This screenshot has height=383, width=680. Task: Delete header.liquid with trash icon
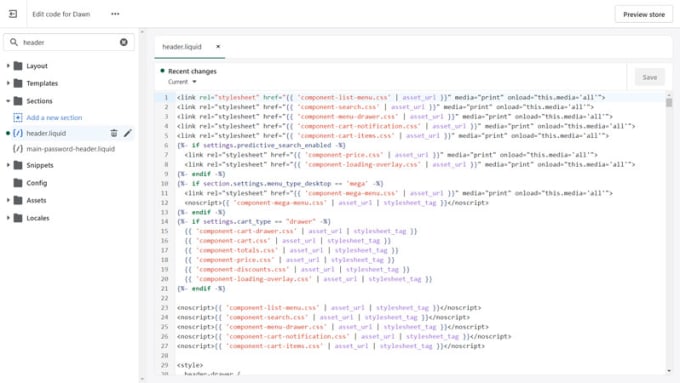coord(114,133)
